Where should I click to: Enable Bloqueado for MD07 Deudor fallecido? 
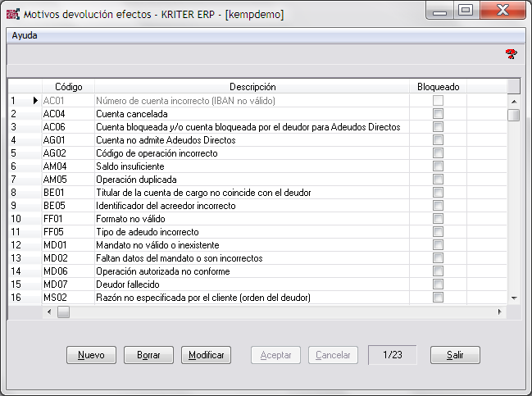coord(438,284)
